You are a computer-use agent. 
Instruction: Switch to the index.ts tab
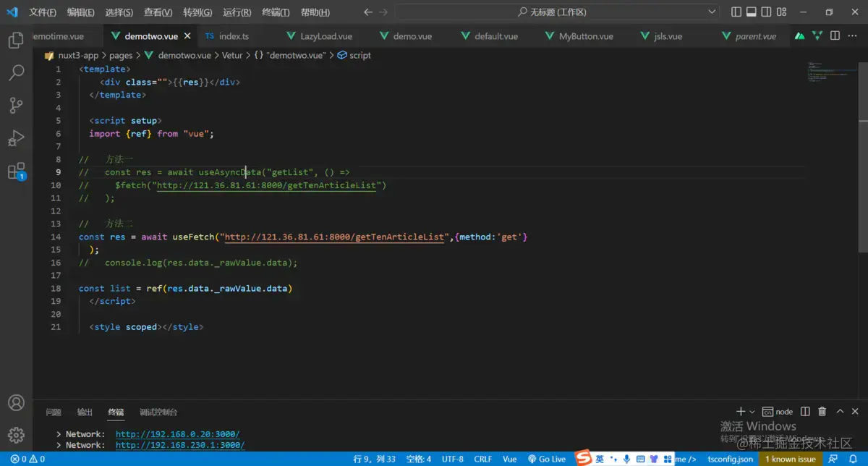[x=234, y=36]
